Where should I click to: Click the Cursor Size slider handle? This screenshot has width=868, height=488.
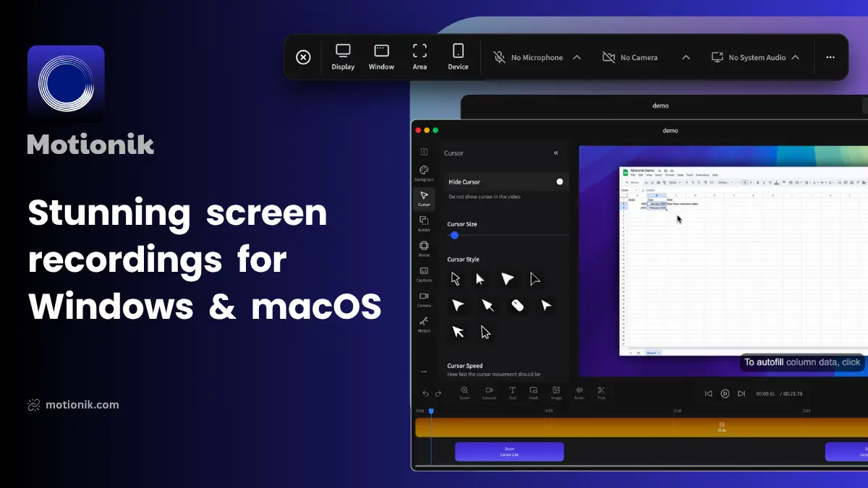point(454,235)
